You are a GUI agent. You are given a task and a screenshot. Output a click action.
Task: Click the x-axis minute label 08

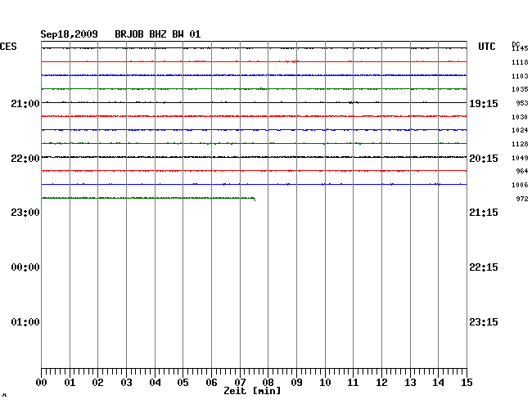click(x=268, y=383)
